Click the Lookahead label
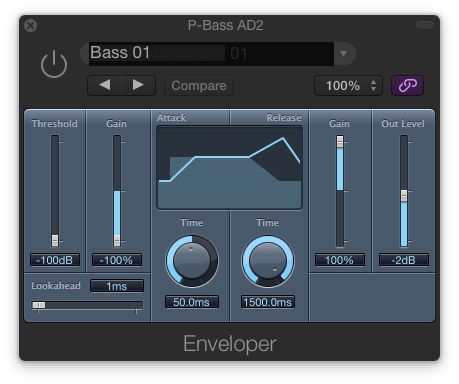The width and height of the screenshot is (459, 384). 56,286
